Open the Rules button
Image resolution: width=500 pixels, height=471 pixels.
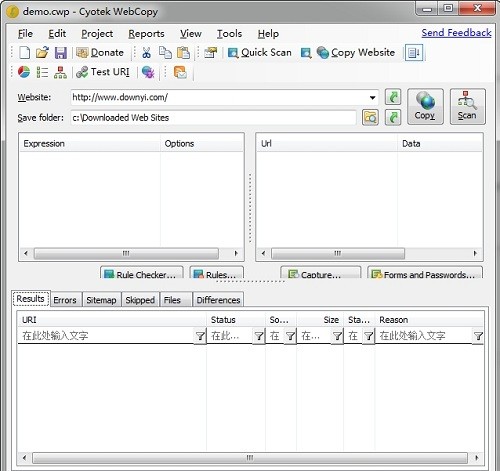(x=216, y=272)
